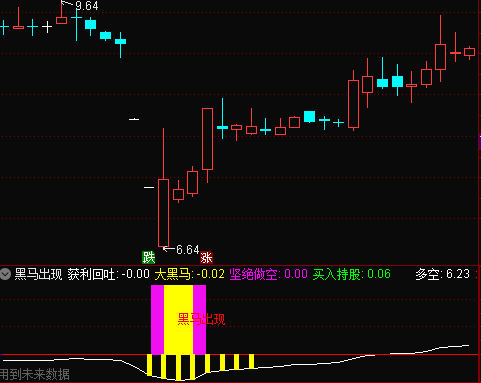
Task: Click the red 黑马出现 signal label in indicator
Action: point(201,319)
